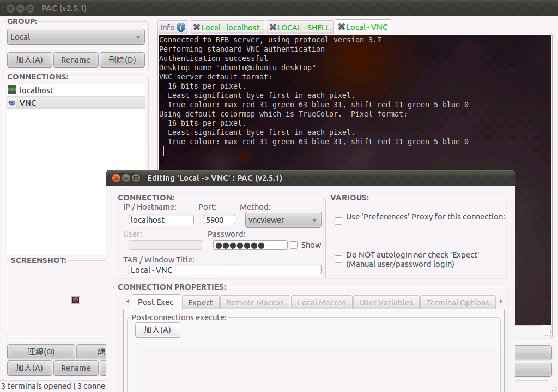Open the Local Macros tab

coord(322,303)
